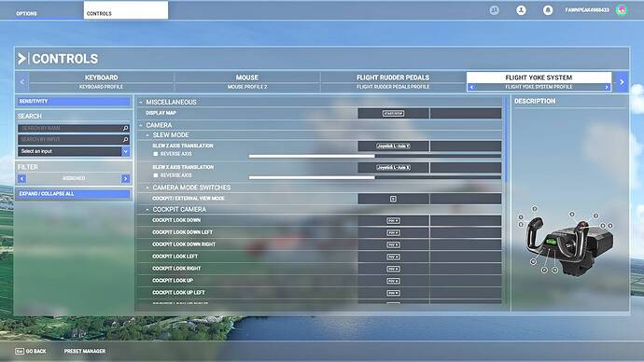Collapse the Camera Mode Switches subsection
Image resolution: width=644 pixels, height=362 pixels.
[147, 188]
